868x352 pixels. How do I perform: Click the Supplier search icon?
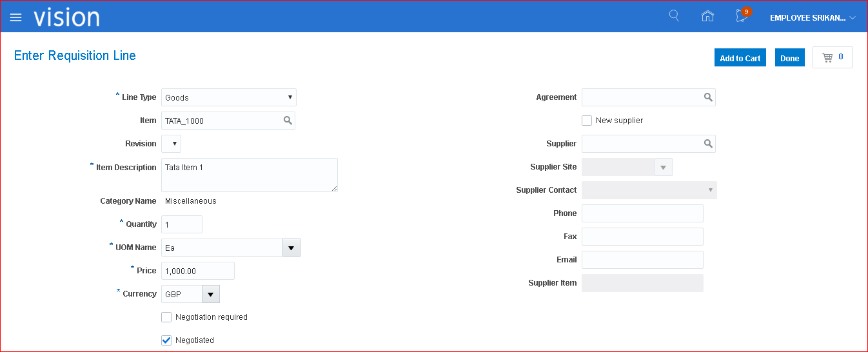707,144
